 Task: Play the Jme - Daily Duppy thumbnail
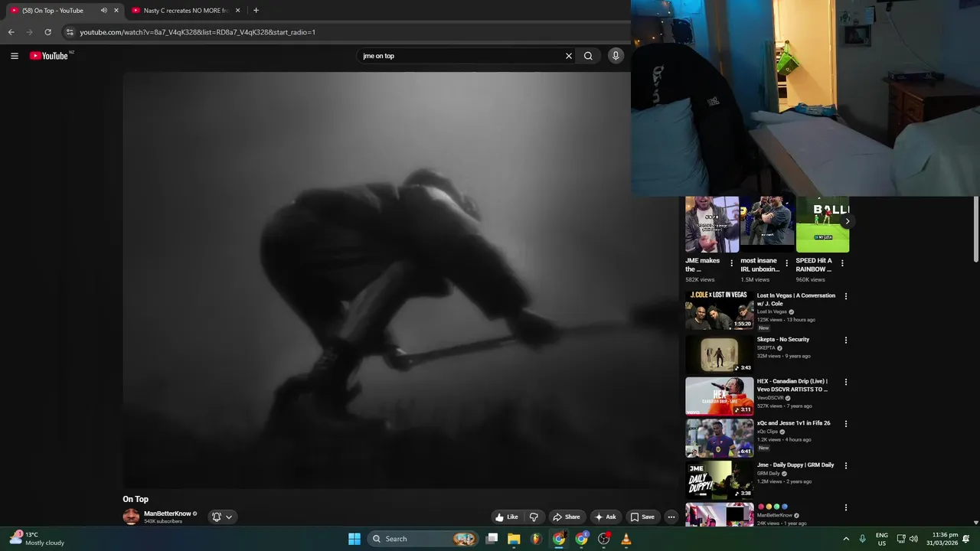[x=720, y=479]
